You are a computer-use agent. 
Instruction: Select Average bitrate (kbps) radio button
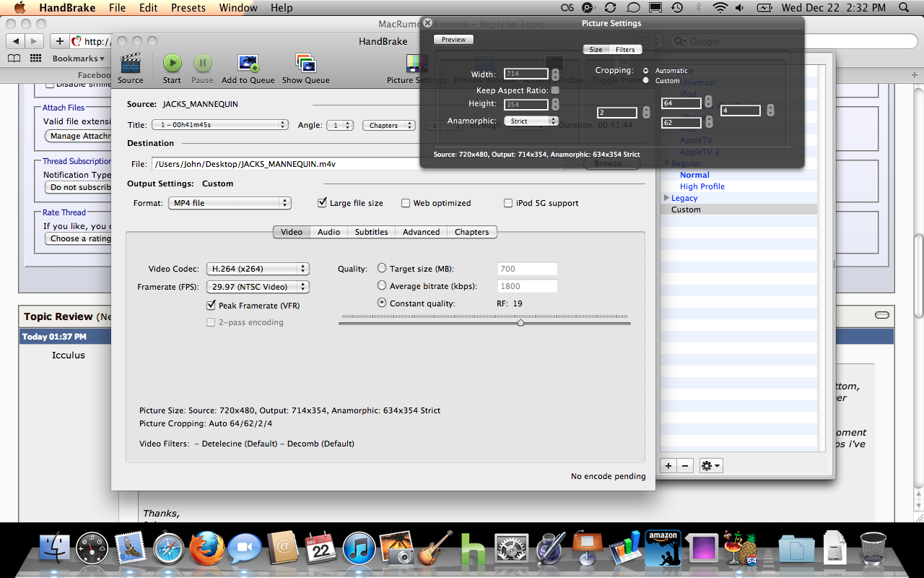[382, 285]
